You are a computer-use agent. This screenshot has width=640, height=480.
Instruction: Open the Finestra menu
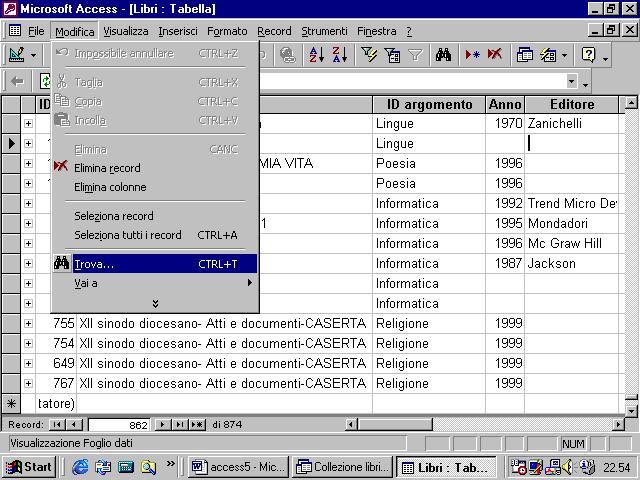tap(376, 31)
